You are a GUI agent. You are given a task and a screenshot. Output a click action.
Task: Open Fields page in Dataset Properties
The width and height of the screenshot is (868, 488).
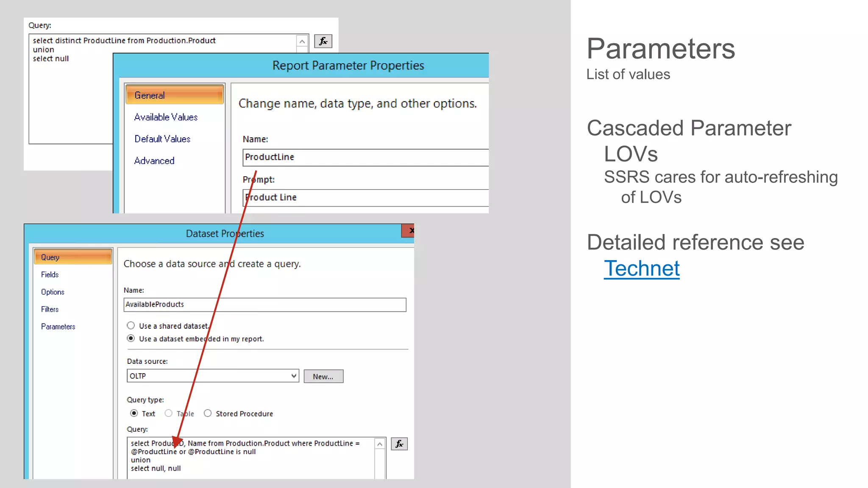pos(50,274)
